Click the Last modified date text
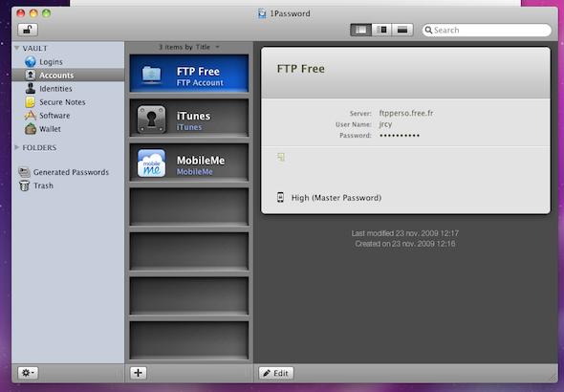Screen dimensions: 564x392 point(405,233)
